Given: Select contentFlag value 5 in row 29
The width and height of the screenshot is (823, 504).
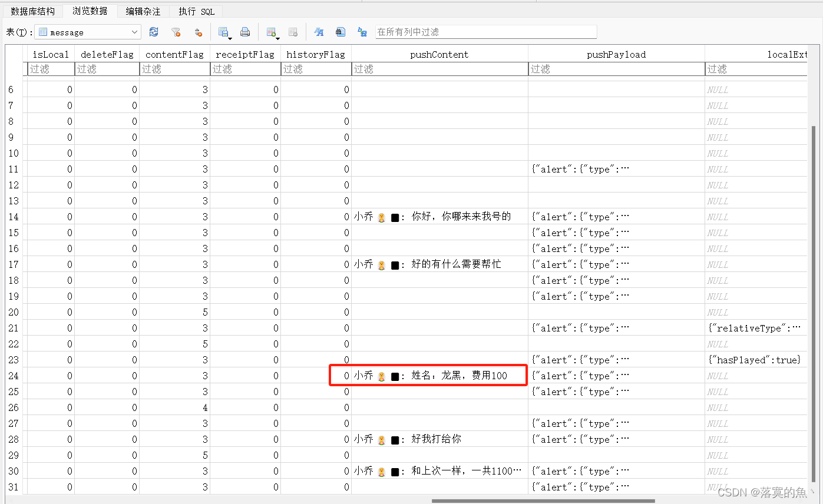Looking at the screenshot, I should pos(175,455).
